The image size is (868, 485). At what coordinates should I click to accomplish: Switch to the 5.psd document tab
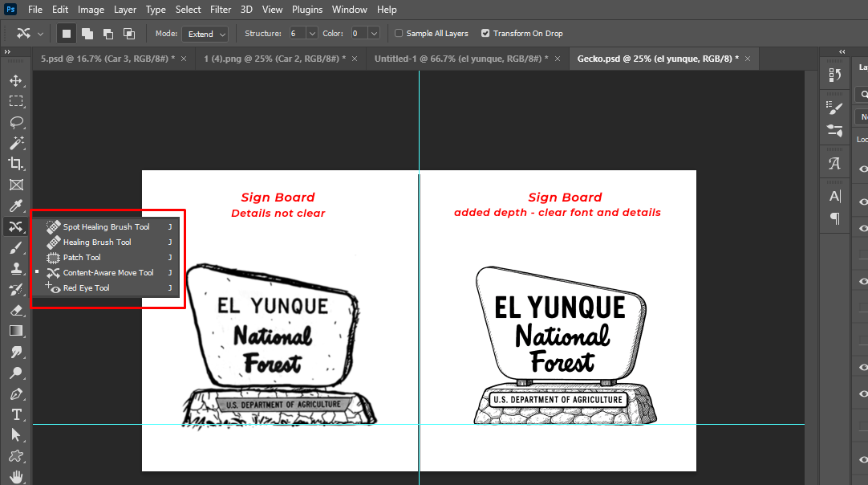(107, 59)
